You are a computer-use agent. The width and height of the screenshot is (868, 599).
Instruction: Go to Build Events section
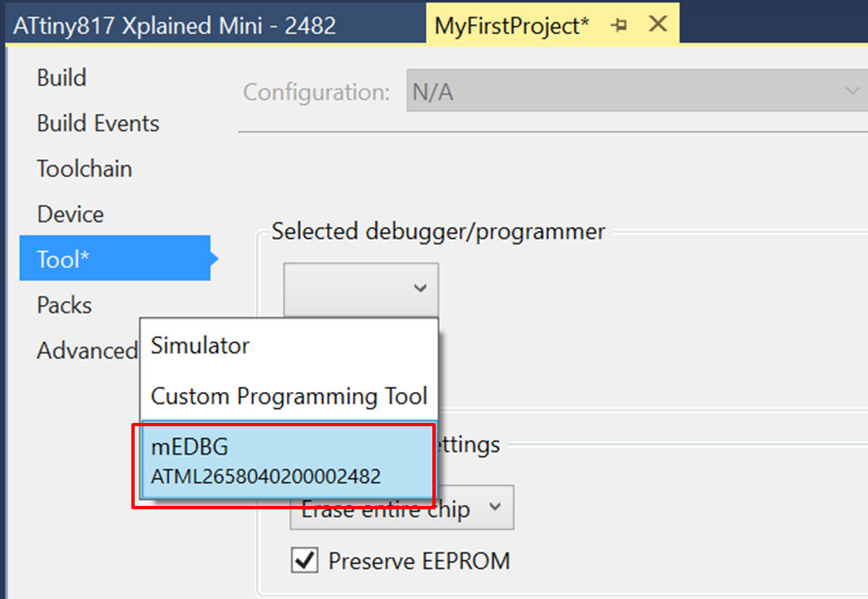pos(98,124)
